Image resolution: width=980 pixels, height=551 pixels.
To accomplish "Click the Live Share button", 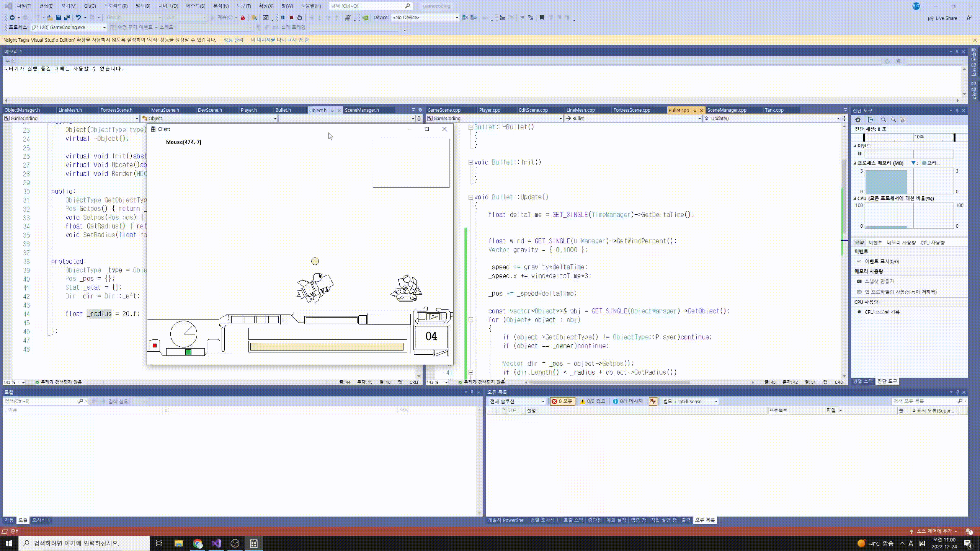I will pos(942,18).
